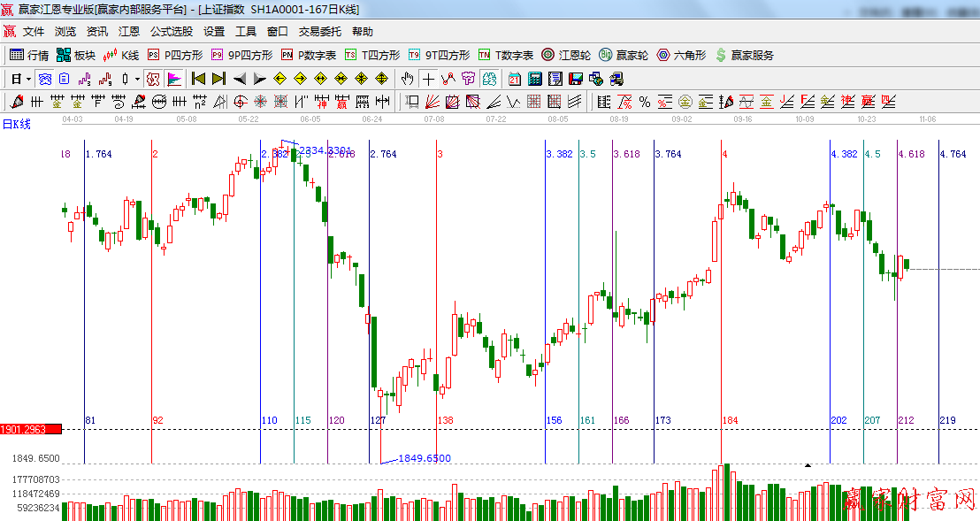Image resolution: width=980 pixels, height=521 pixels.
Task: Click the 日K线 label above chart
Action: (x=16, y=124)
